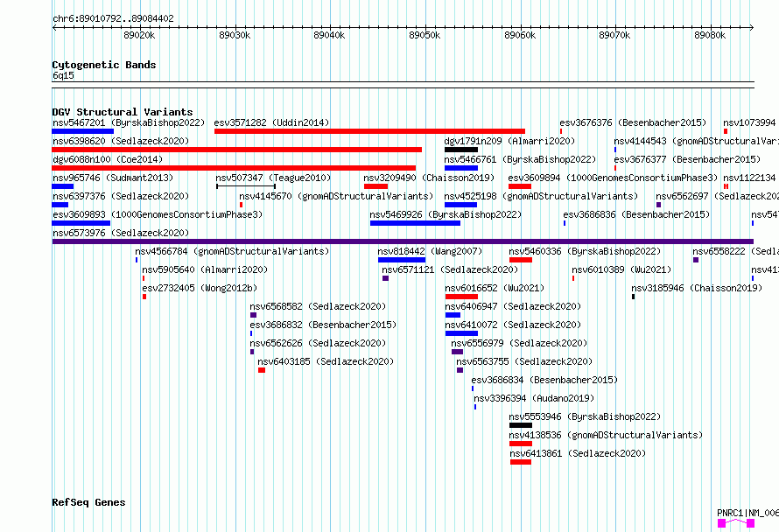Click the red bar under esv3609894
This screenshot has width=779, height=532.
(x=520, y=186)
